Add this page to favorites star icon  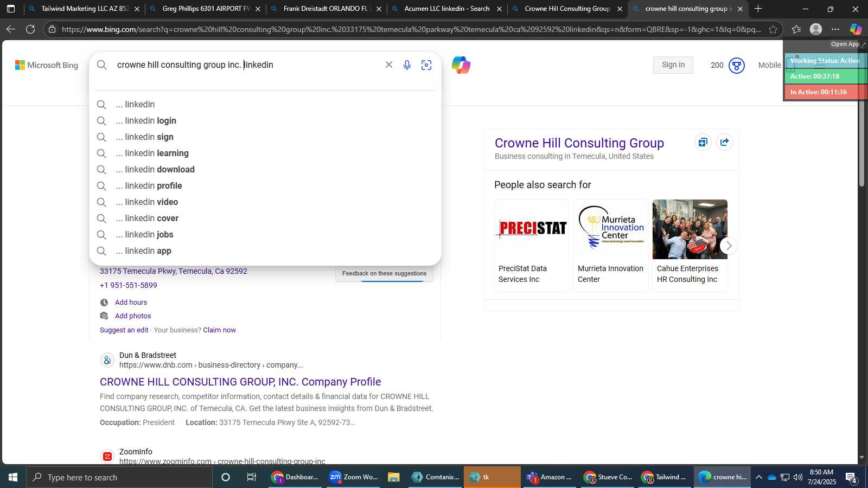[773, 29]
